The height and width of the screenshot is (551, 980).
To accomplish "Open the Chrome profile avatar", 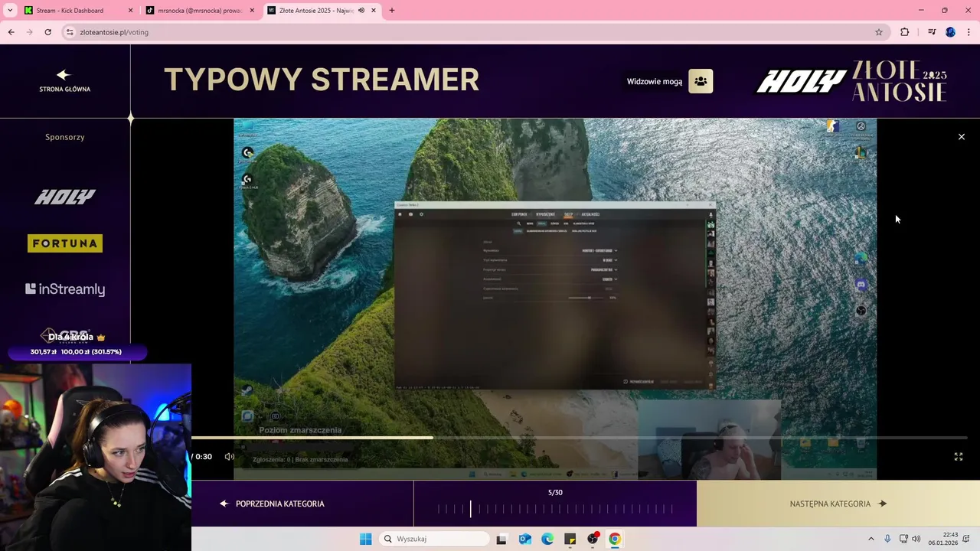I will (x=950, y=32).
